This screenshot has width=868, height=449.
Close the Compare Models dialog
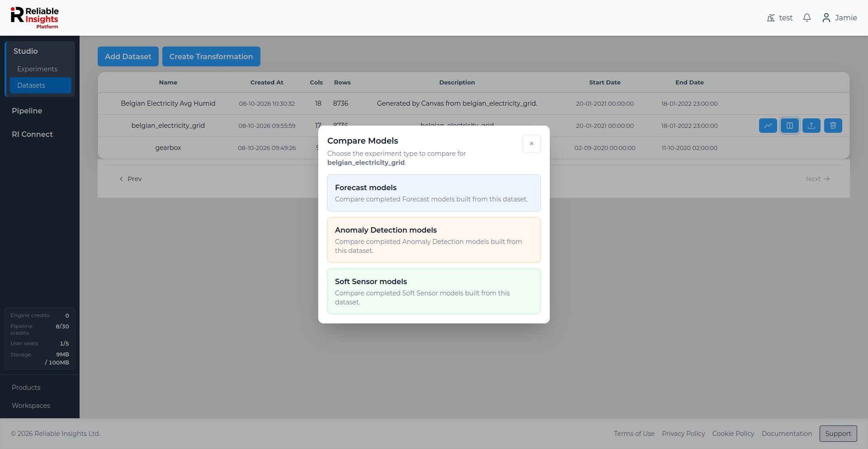tap(532, 144)
